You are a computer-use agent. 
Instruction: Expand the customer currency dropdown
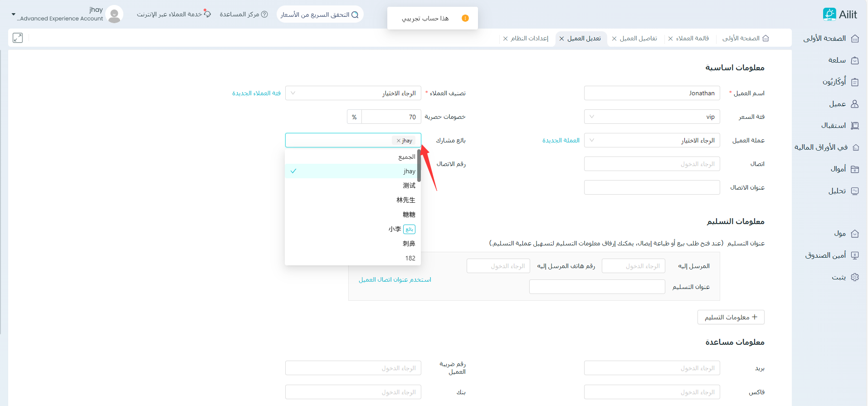652,140
